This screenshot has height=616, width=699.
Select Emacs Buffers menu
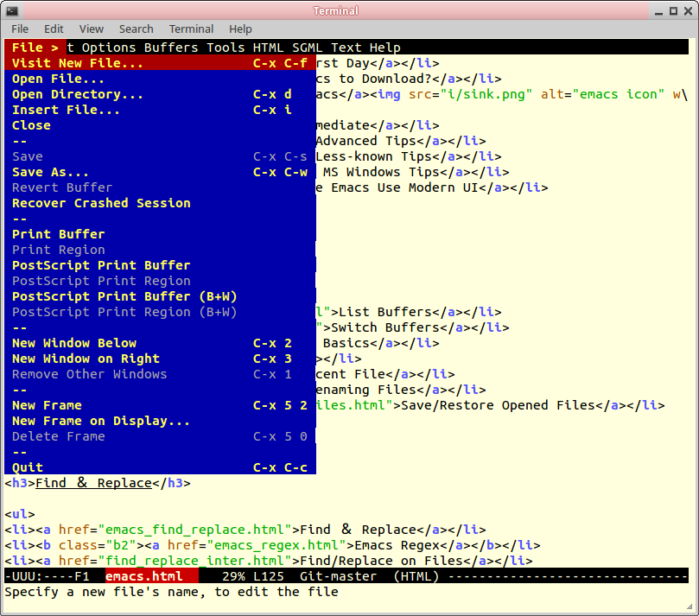coord(171,48)
